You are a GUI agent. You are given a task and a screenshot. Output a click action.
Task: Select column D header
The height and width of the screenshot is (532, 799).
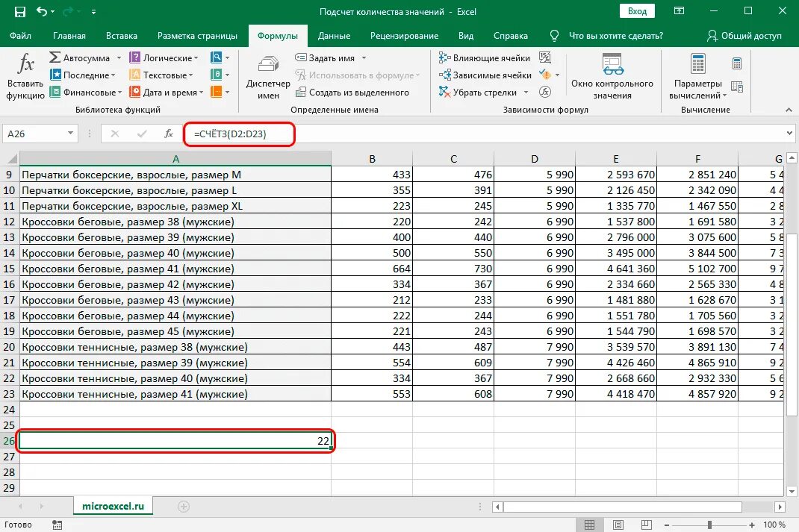[x=535, y=159]
